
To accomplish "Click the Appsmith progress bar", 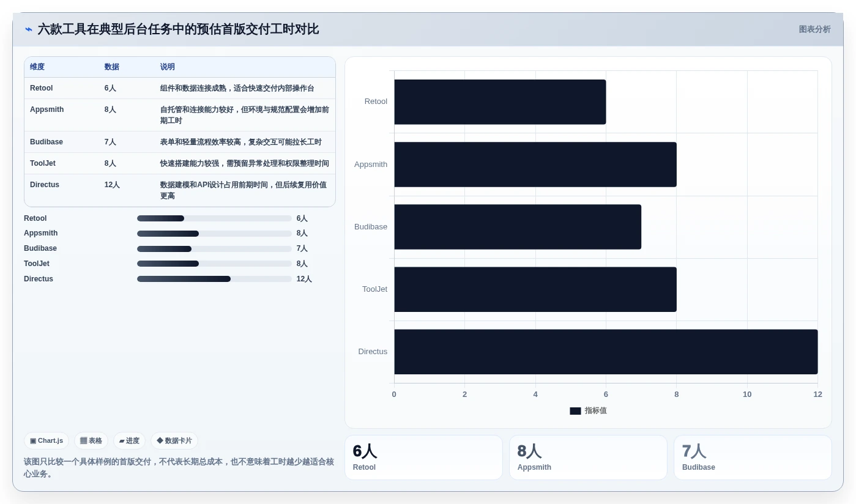I will tap(214, 234).
